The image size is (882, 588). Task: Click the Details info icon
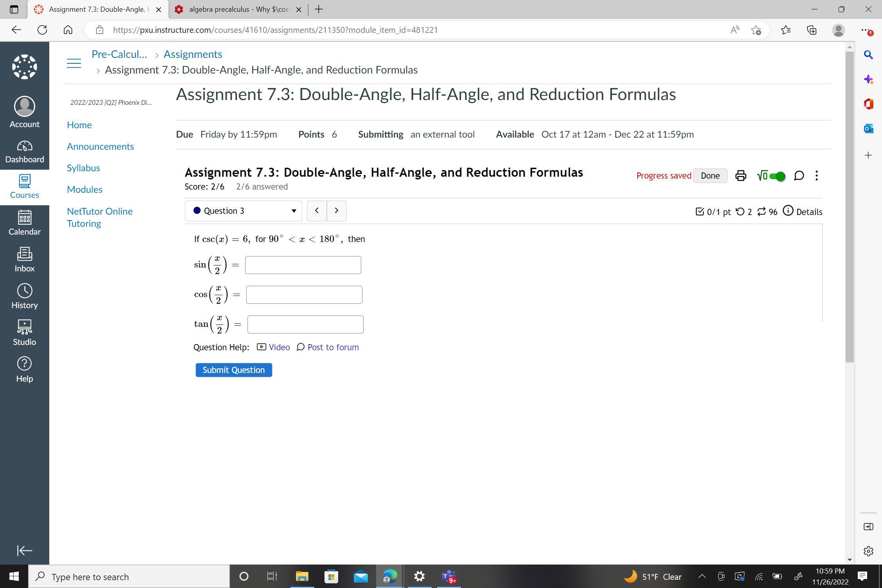pyautogui.click(x=788, y=211)
